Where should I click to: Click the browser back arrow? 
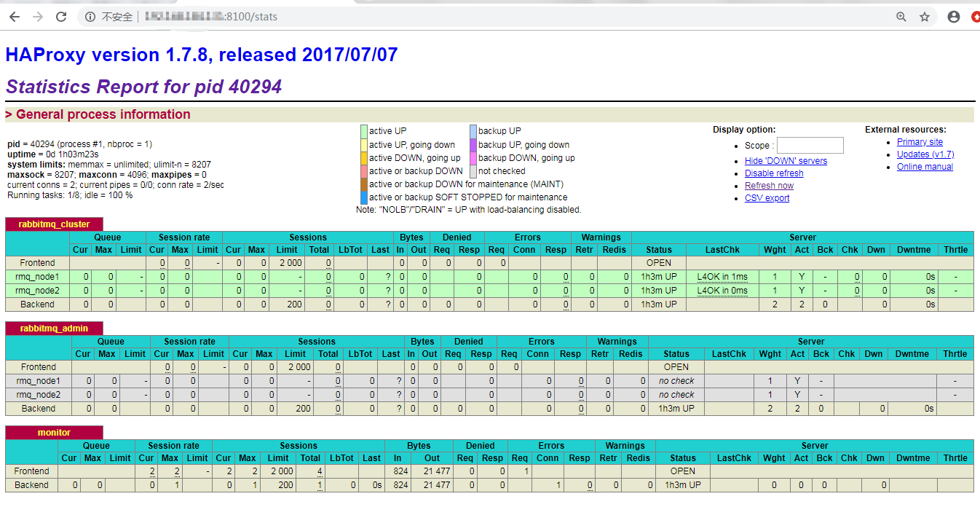[x=15, y=17]
